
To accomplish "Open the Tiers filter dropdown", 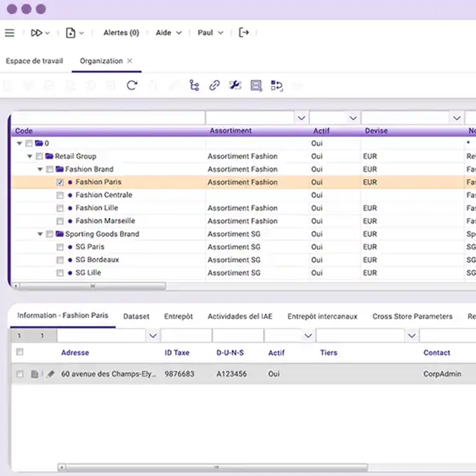I will point(412,335).
